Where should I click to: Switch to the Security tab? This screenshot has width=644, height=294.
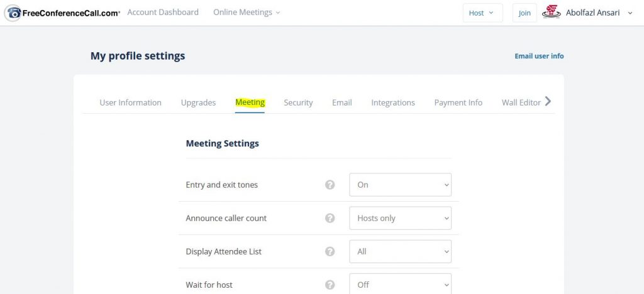click(298, 102)
